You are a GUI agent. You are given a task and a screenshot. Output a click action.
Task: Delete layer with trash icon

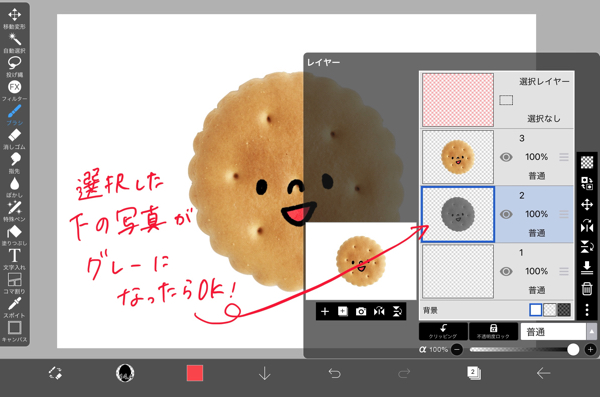click(587, 288)
